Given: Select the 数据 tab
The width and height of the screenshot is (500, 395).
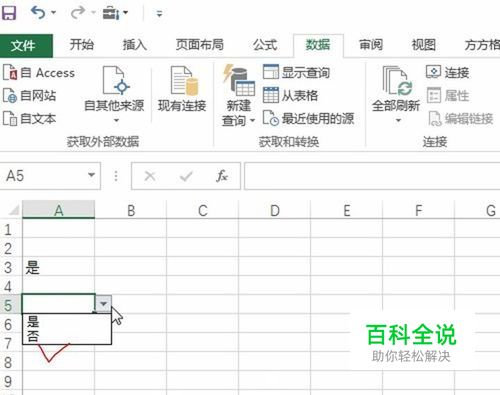Looking at the screenshot, I should pos(318,45).
